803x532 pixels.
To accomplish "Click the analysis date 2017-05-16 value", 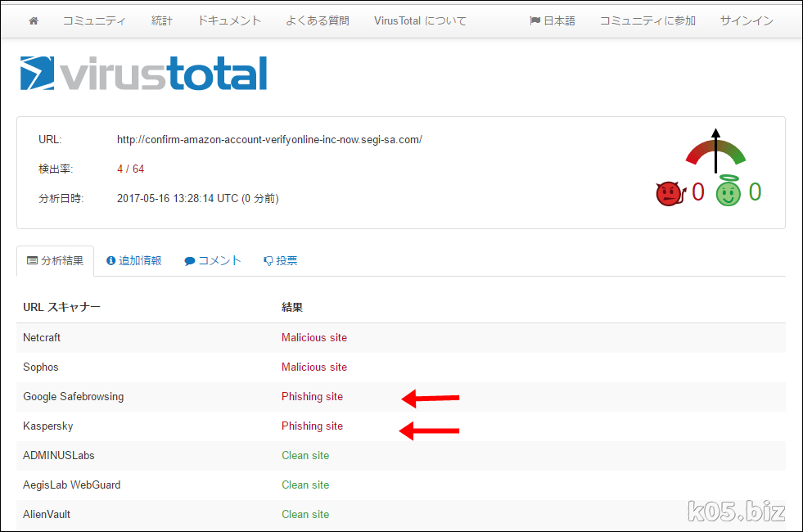I will [197, 199].
